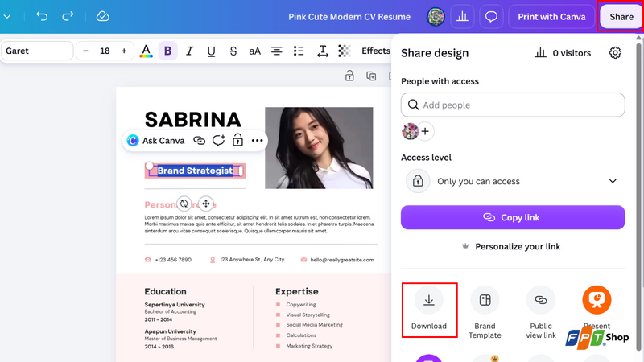Click the Copy link button

pyautogui.click(x=513, y=217)
